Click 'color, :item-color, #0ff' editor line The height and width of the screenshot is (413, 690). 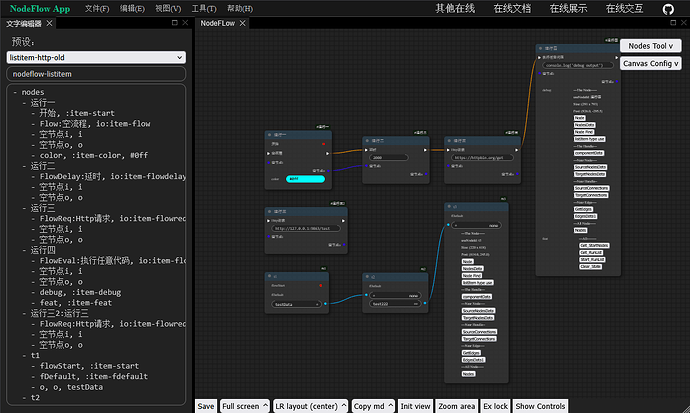[x=94, y=155]
